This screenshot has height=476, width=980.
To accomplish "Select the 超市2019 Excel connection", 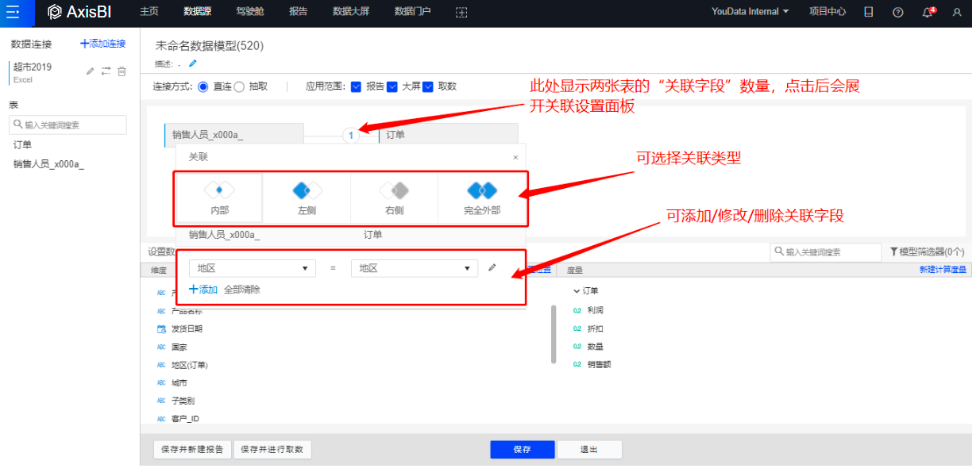I will pyautogui.click(x=33, y=72).
